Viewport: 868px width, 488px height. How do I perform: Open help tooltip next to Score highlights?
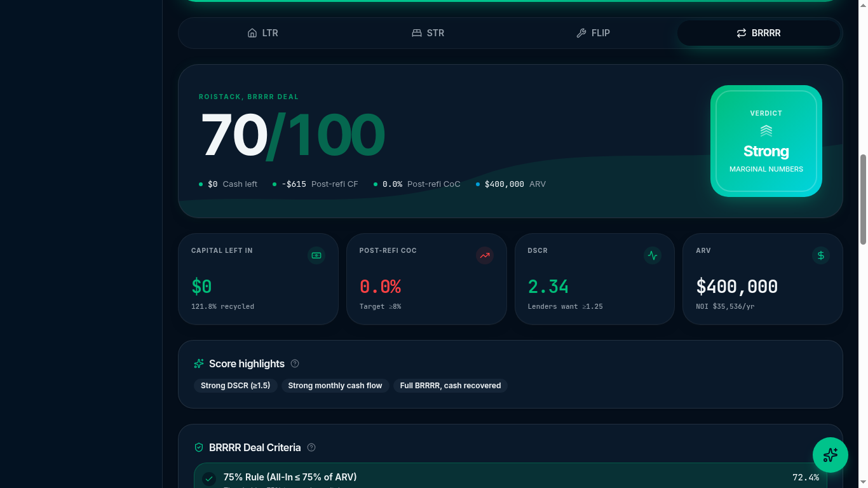(295, 363)
